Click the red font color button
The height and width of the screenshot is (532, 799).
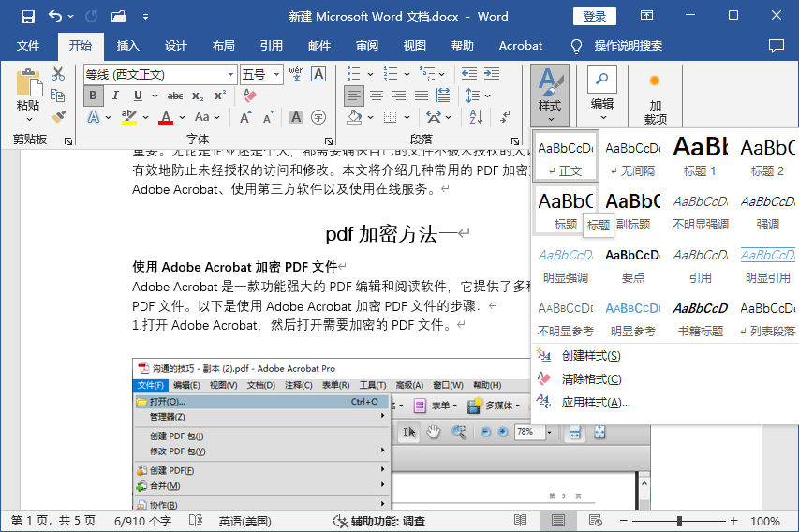click(x=166, y=118)
